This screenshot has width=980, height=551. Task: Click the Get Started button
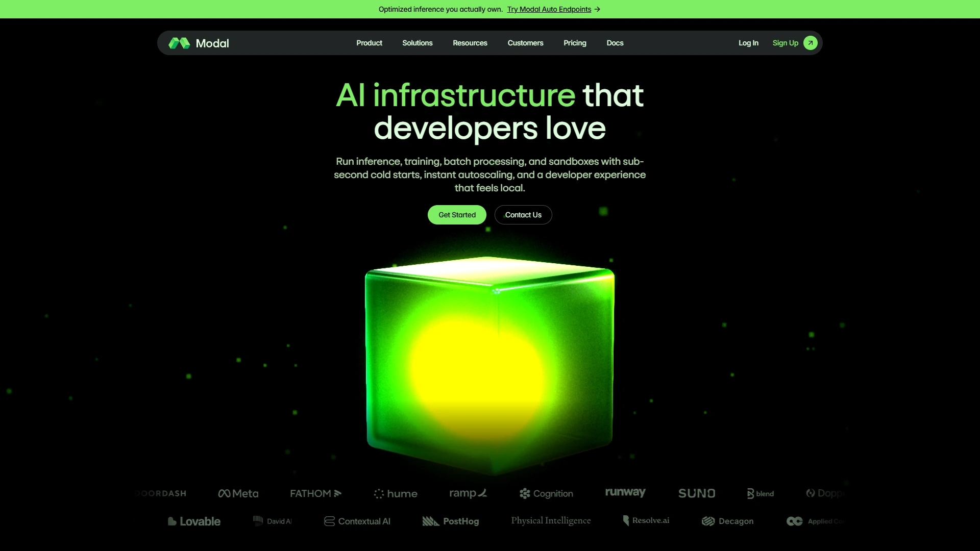tap(457, 215)
